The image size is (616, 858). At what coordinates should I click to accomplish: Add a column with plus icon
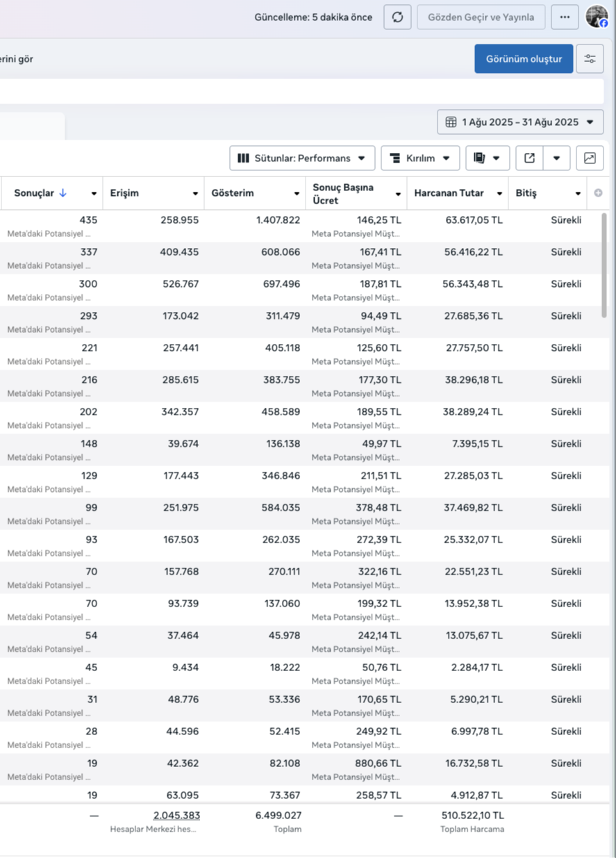point(598,193)
